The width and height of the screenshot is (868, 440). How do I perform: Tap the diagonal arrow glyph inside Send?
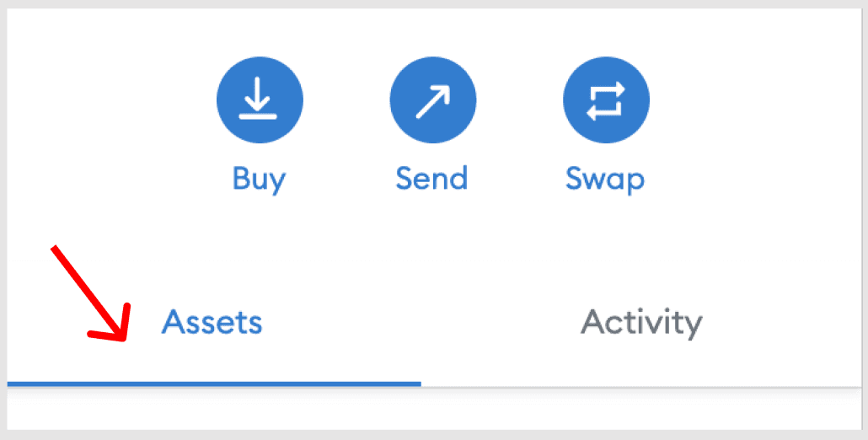click(433, 101)
